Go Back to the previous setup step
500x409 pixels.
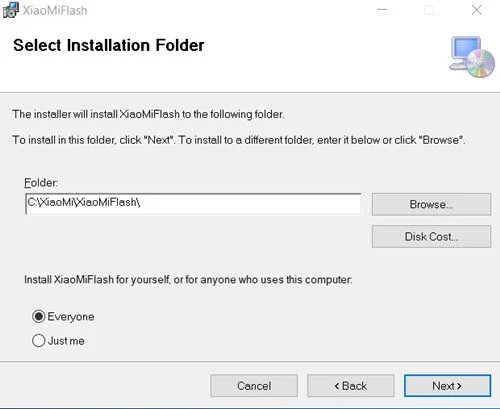coord(351,386)
